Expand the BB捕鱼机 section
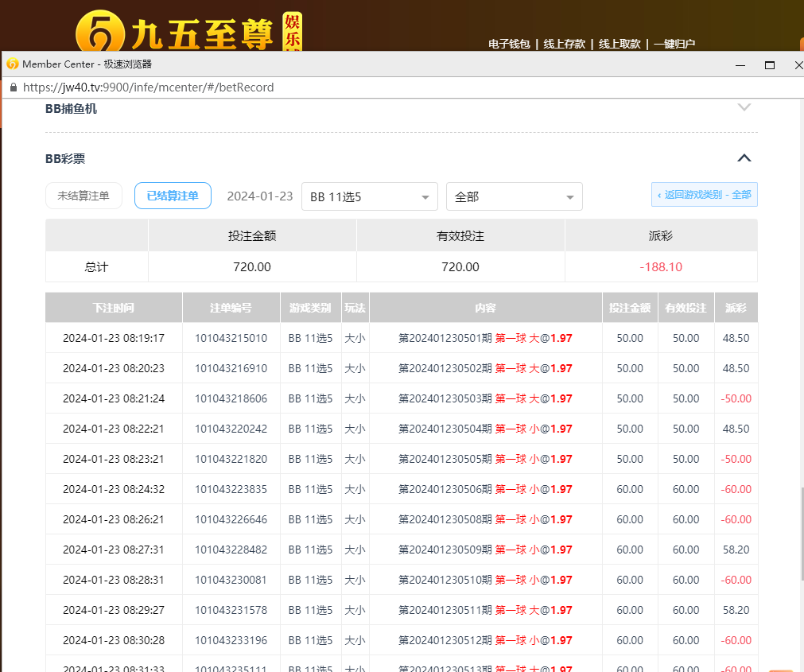Screen dimensions: 804x672 click(744, 107)
